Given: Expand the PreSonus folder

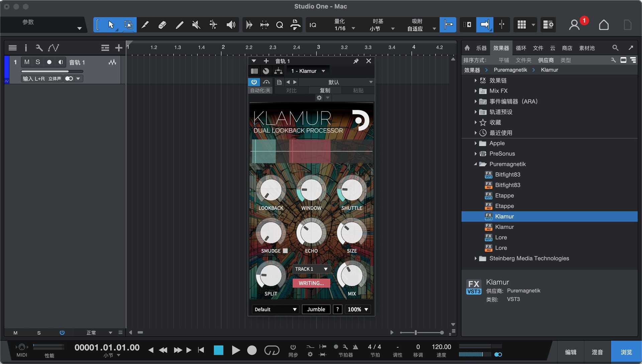Looking at the screenshot, I should click(x=475, y=154).
